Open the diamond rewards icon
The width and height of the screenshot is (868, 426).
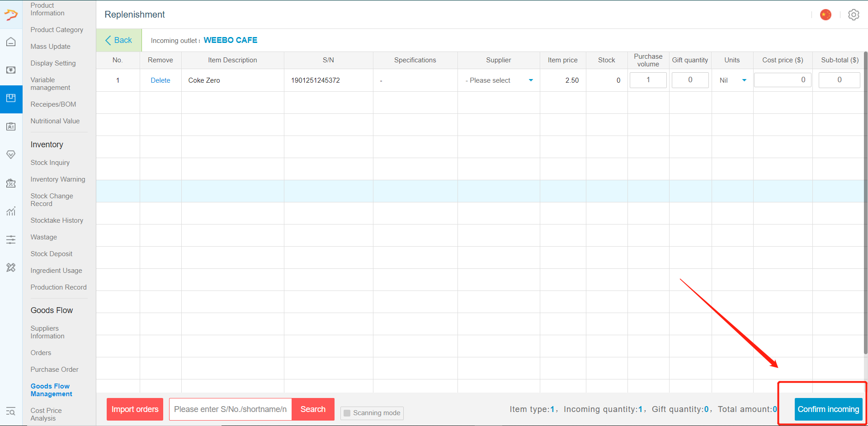[11, 154]
